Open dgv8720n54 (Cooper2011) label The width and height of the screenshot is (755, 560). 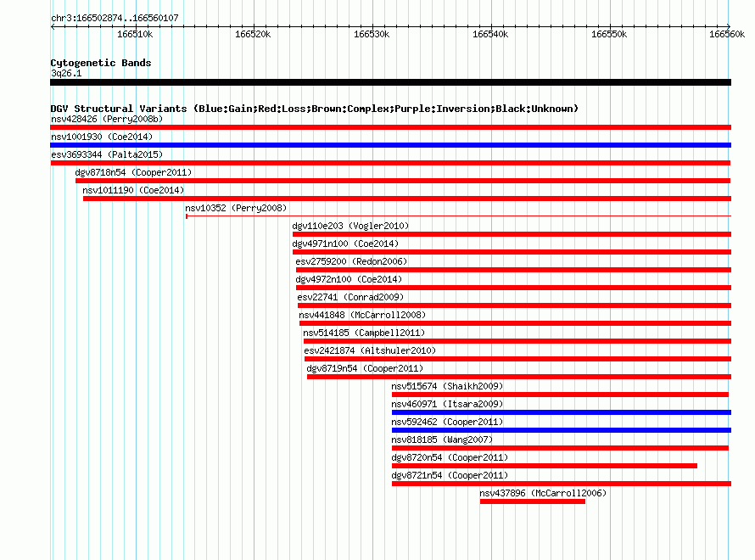coord(450,457)
